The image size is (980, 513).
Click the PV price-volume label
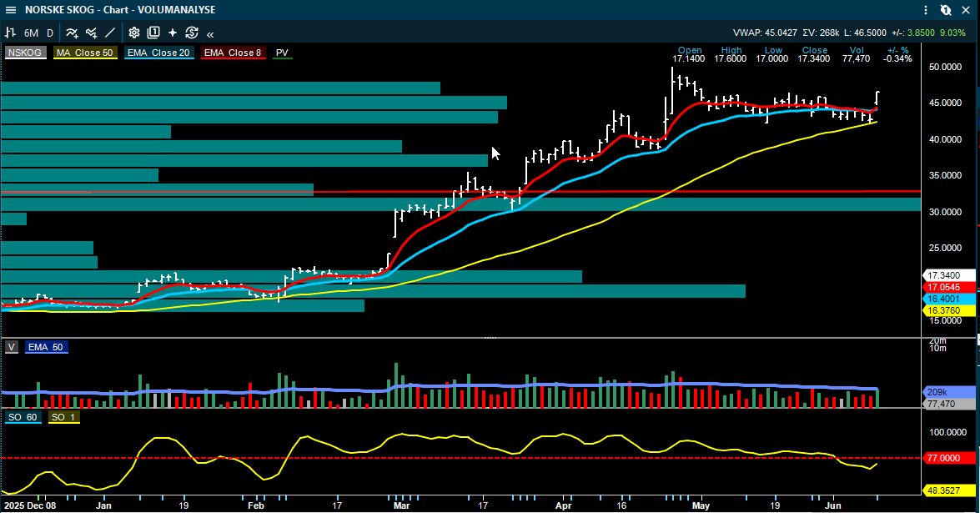click(x=283, y=53)
